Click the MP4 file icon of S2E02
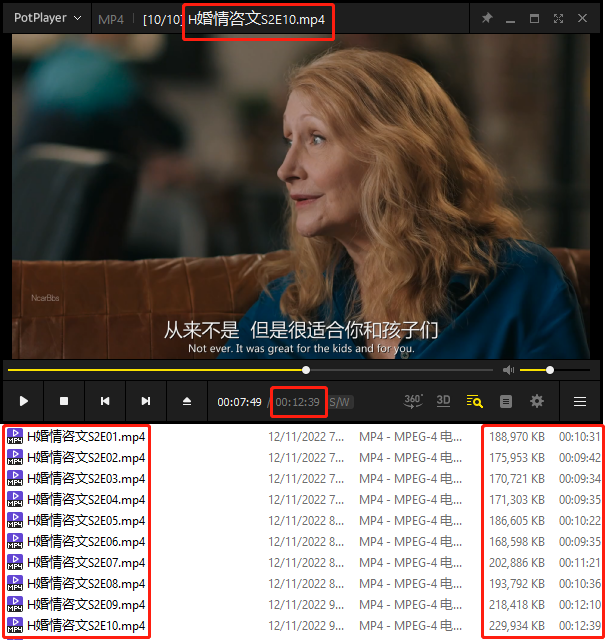 (15, 457)
